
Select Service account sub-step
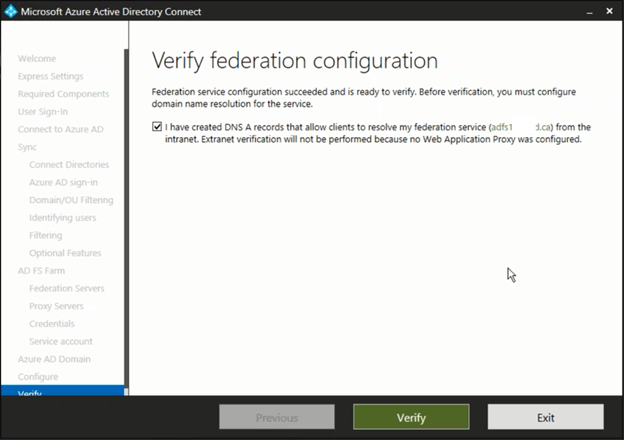click(60, 341)
